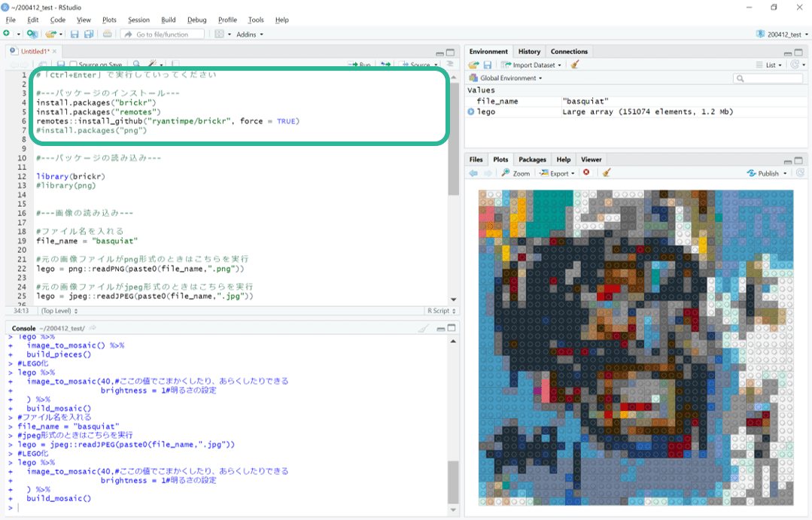
Task: Open the File menu
Action: point(11,20)
